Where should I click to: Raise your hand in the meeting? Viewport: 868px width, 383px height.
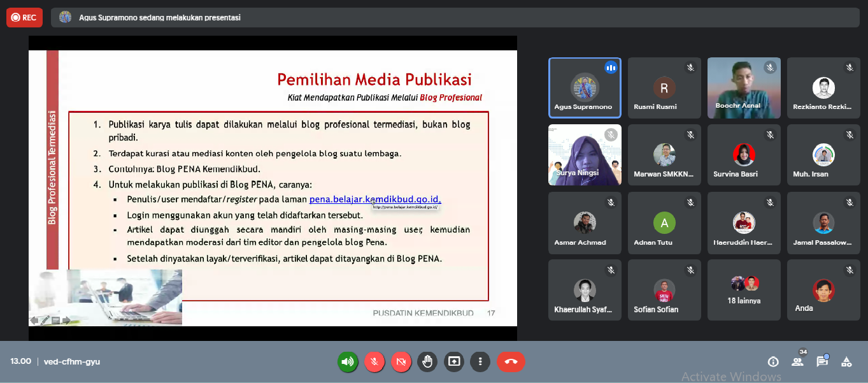(x=427, y=362)
